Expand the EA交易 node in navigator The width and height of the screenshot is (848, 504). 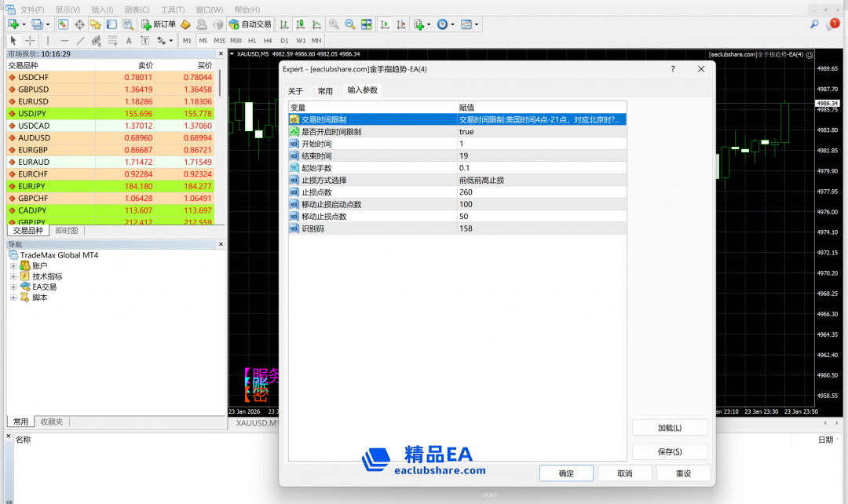click(13, 287)
